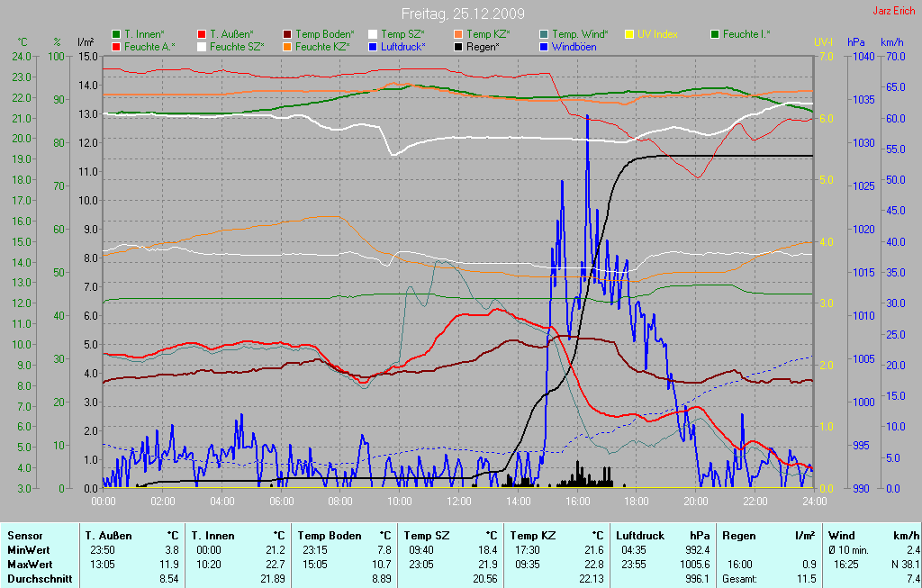Click the teal Temp. Wind legend swatch
The image size is (922, 588).
point(544,34)
